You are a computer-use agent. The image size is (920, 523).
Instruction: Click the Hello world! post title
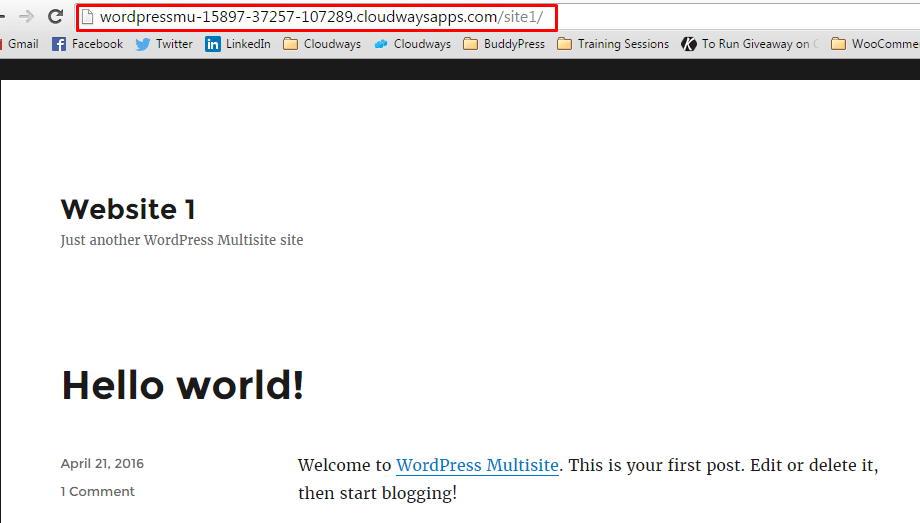coord(182,386)
